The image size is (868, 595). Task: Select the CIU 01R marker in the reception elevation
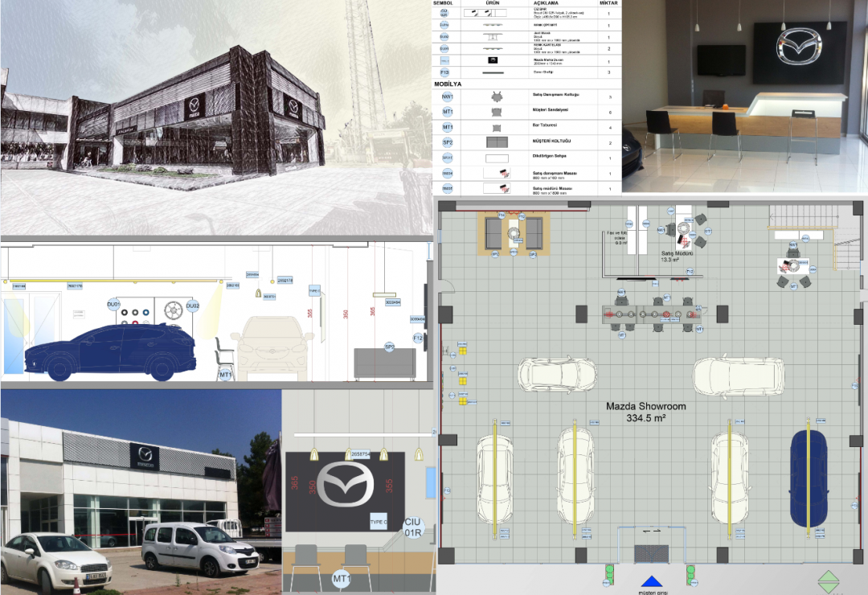[413, 527]
